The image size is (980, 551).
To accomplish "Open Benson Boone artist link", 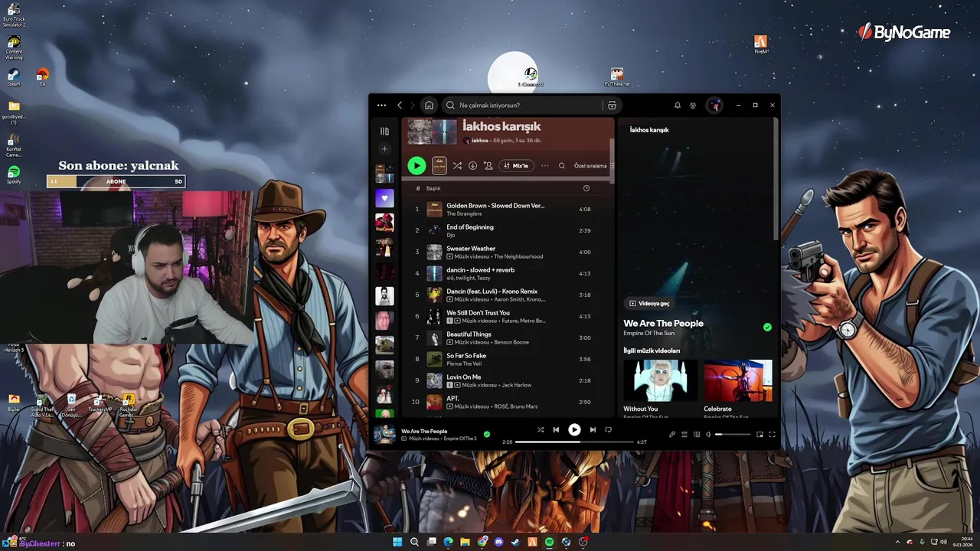I will 511,342.
